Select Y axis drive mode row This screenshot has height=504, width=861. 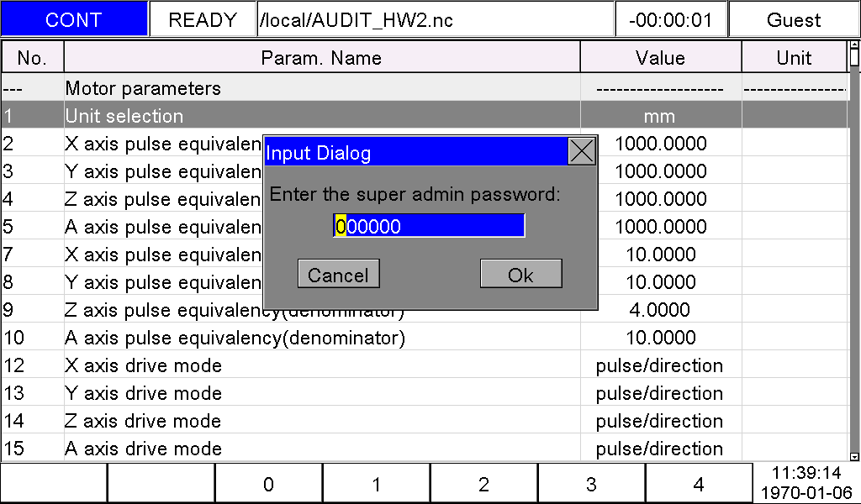(425, 392)
